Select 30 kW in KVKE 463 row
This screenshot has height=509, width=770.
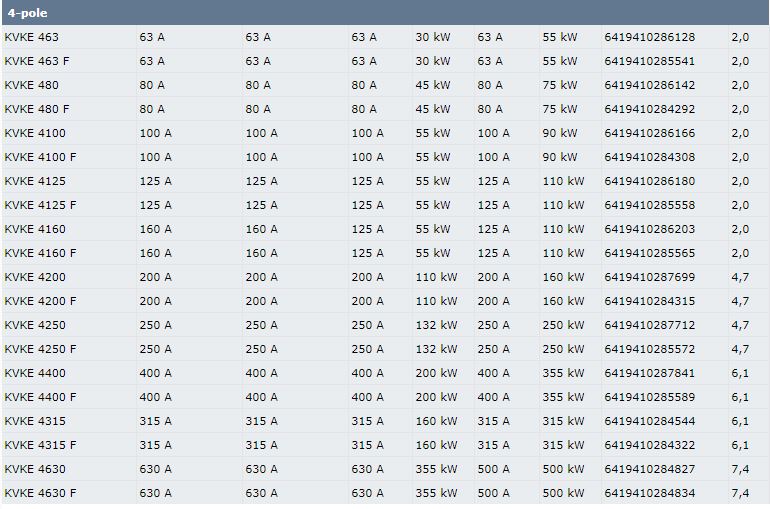click(x=433, y=37)
